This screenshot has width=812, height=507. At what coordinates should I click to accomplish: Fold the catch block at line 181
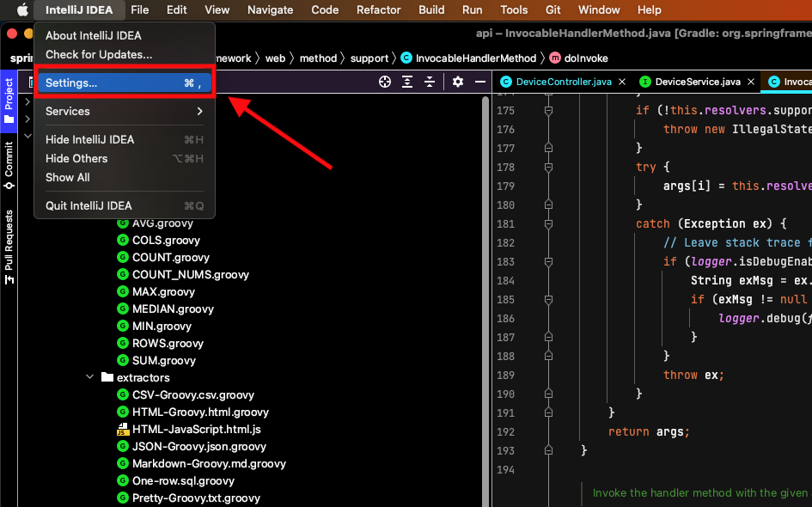point(548,223)
